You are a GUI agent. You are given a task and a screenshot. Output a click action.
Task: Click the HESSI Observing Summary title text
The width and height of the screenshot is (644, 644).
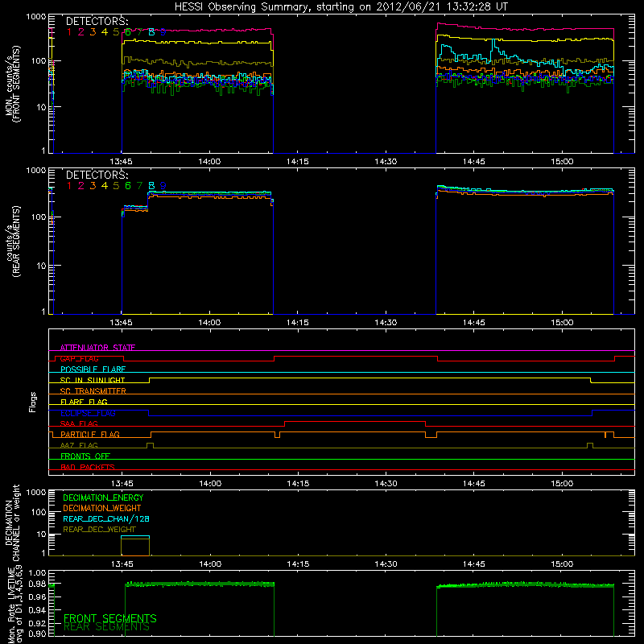pos(341,6)
